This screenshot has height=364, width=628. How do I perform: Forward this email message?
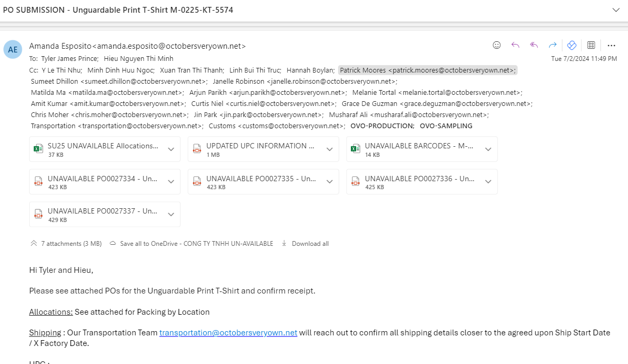point(553,45)
